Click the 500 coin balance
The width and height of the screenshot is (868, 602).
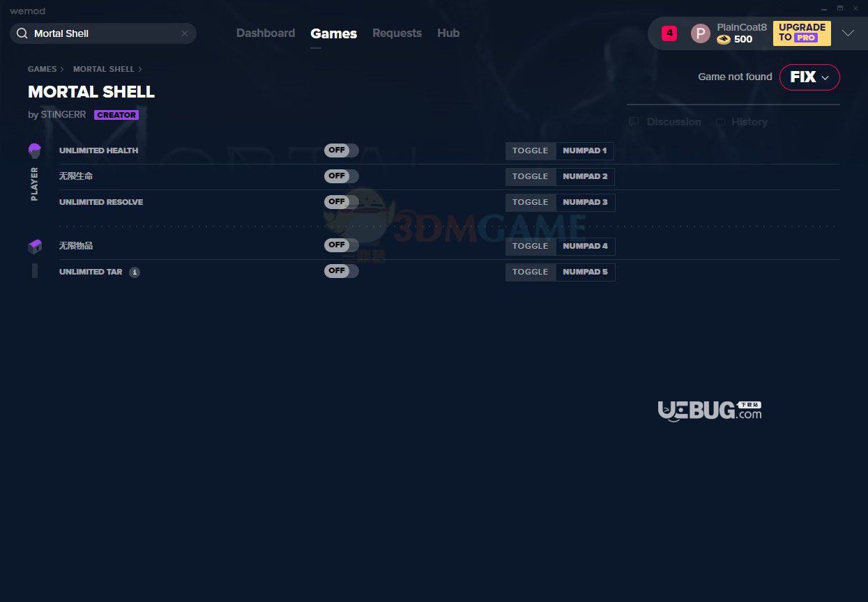[743, 40]
